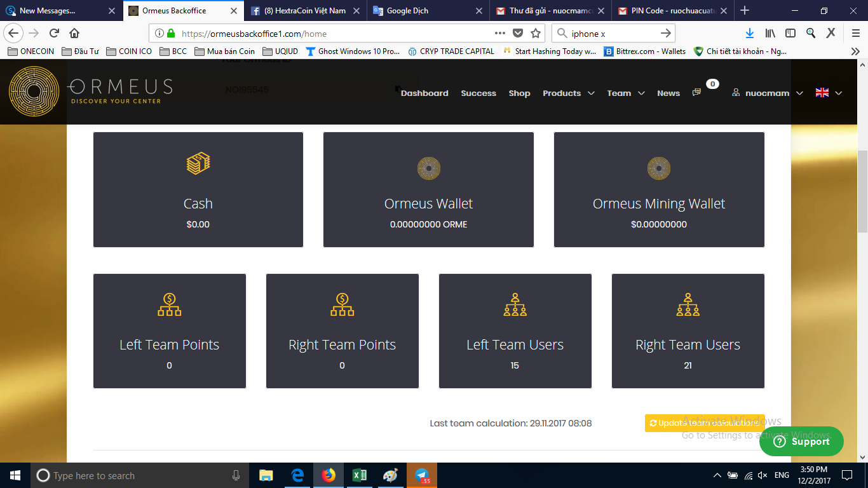Open the CRYP TRADE CAPITAL bookmark

point(451,51)
